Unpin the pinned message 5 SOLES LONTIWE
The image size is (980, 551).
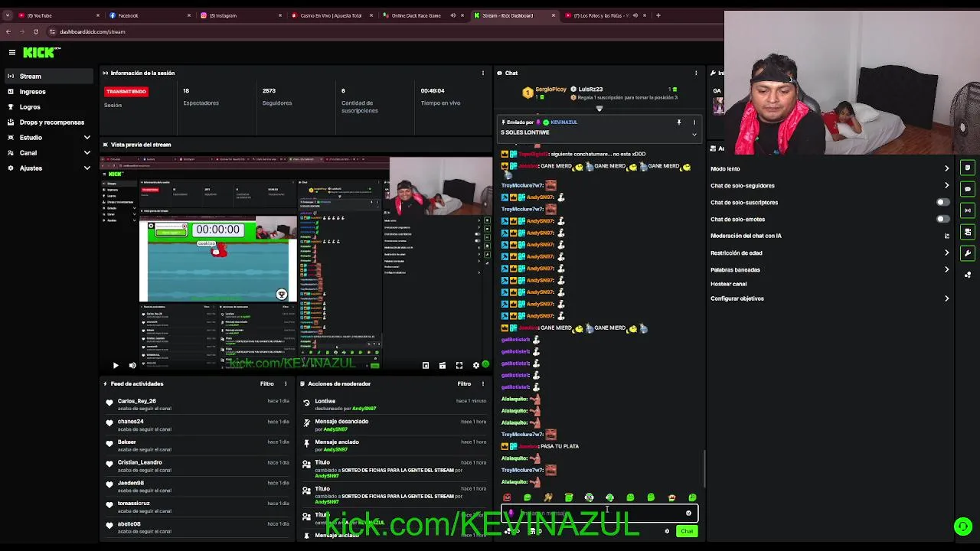point(678,122)
